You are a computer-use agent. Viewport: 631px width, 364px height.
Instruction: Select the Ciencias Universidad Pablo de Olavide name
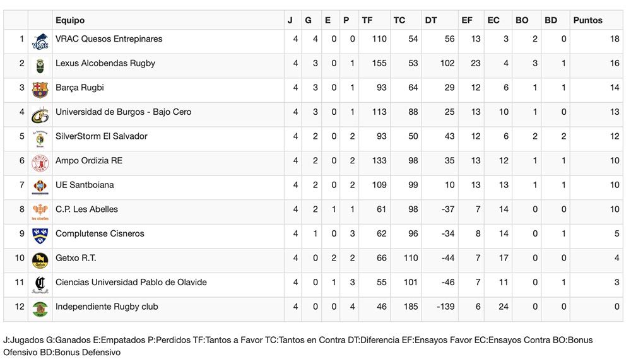coord(131,282)
